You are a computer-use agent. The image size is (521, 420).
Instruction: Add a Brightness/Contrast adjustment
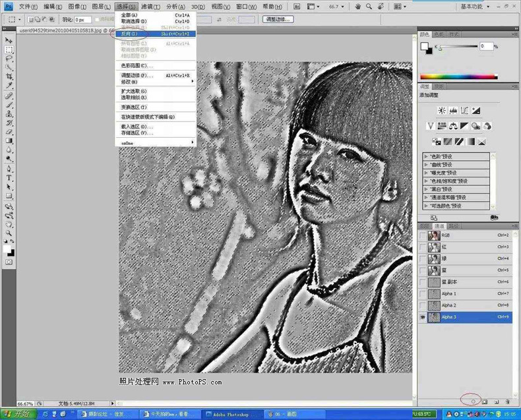tap(442, 111)
